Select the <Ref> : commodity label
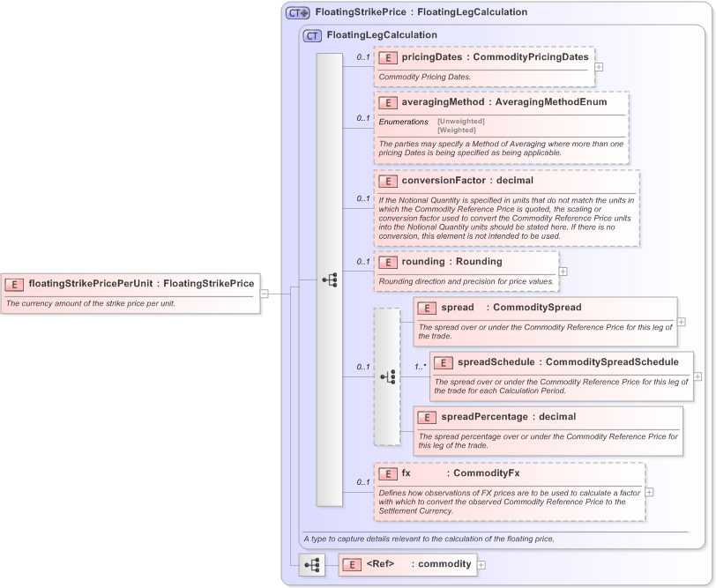Viewport: 716px width, 588px height. tap(418, 564)
